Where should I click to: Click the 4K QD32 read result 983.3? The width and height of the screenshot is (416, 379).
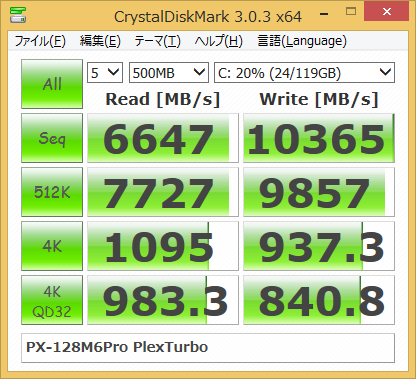point(163,300)
